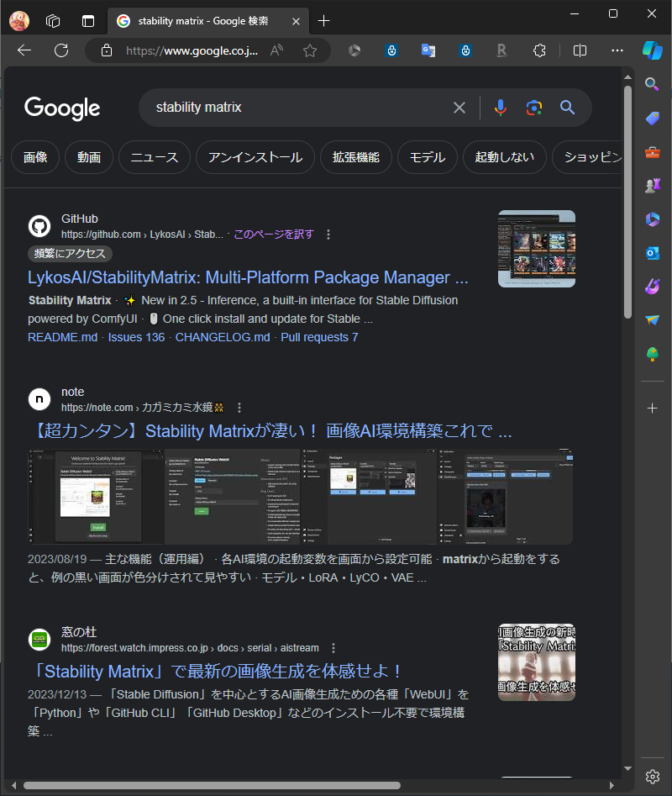Open the Google Translate extension icon

click(428, 50)
